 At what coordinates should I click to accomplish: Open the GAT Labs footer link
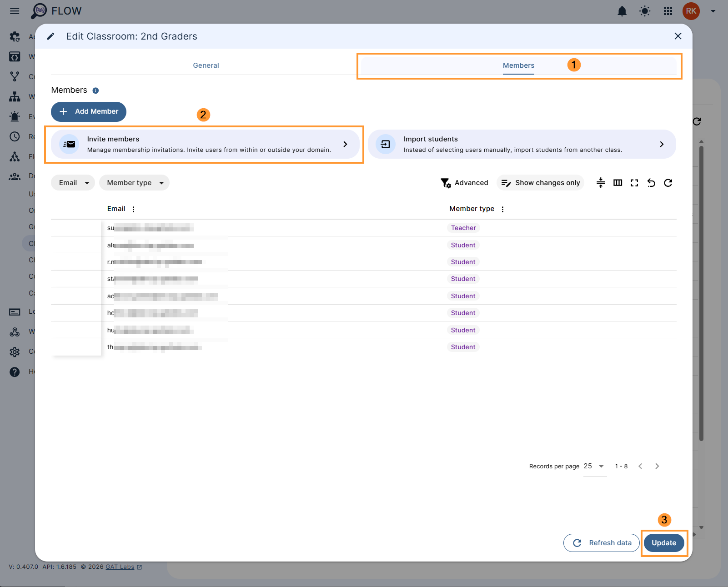[120, 567]
